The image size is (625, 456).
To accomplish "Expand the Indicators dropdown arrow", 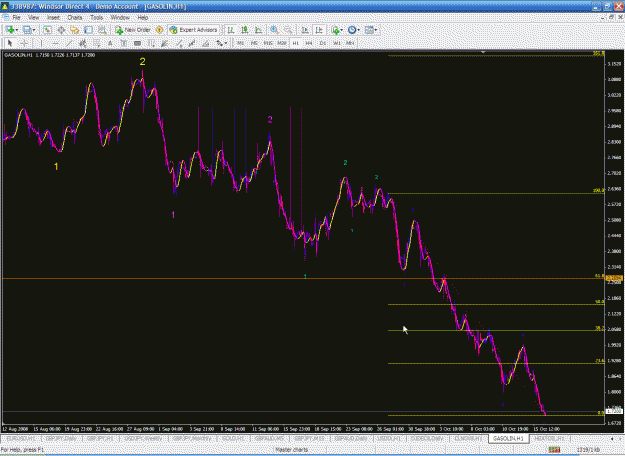I will [x=342, y=30].
